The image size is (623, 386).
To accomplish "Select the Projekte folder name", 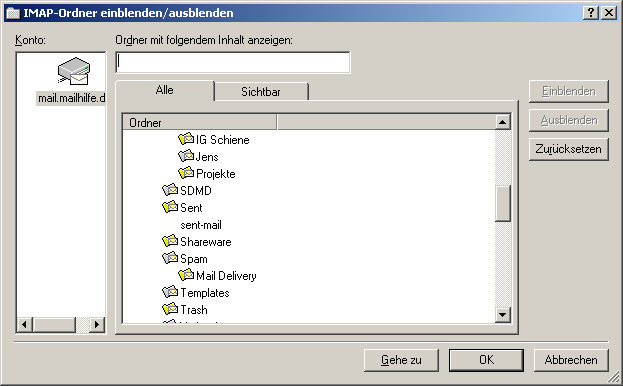I will (x=216, y=174).
